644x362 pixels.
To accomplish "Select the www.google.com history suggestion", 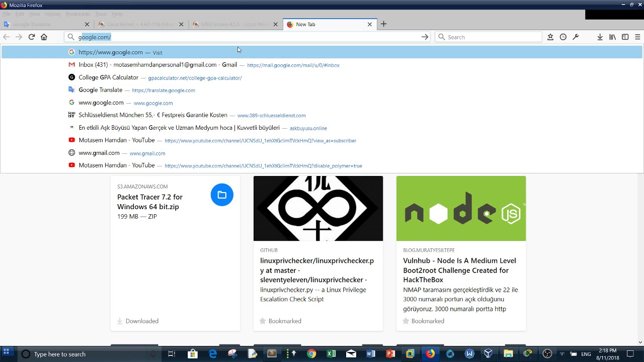I will 322,103.
